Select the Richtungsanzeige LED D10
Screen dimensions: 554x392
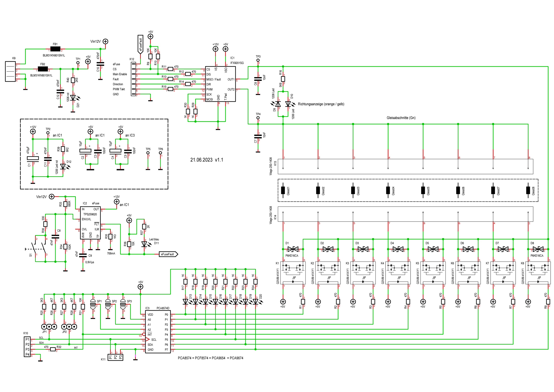(x=288, y=104)
